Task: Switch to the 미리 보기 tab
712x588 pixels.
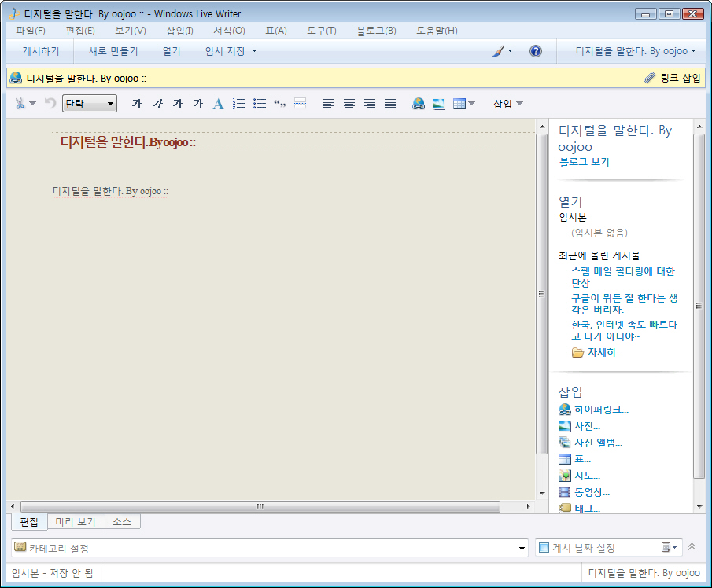Action: pyautogui.click(x=76, y=522)
